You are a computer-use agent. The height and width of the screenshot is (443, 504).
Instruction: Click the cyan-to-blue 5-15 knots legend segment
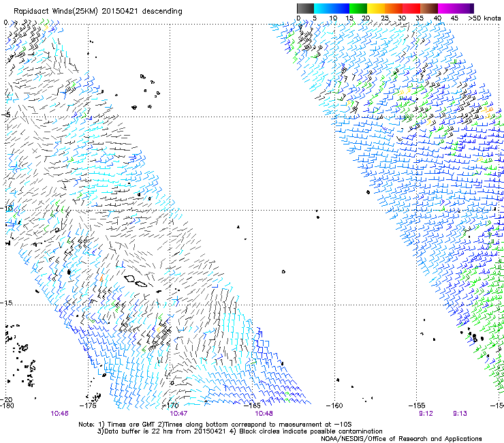pos(332,8)
